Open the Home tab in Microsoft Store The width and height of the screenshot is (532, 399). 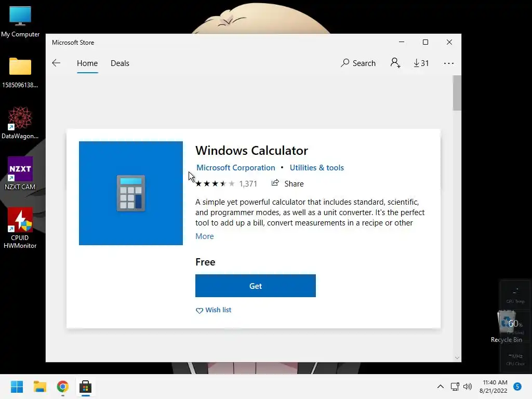click(87, 63)
